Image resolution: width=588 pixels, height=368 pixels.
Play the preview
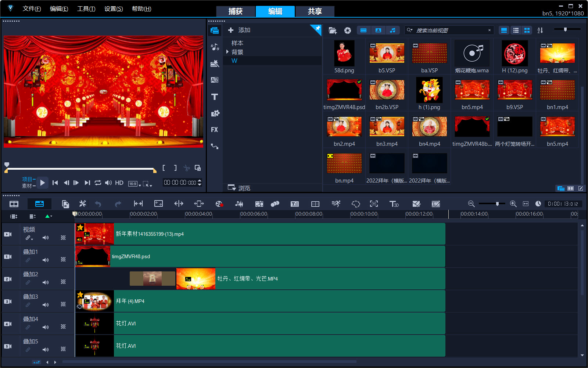point(42,183)
